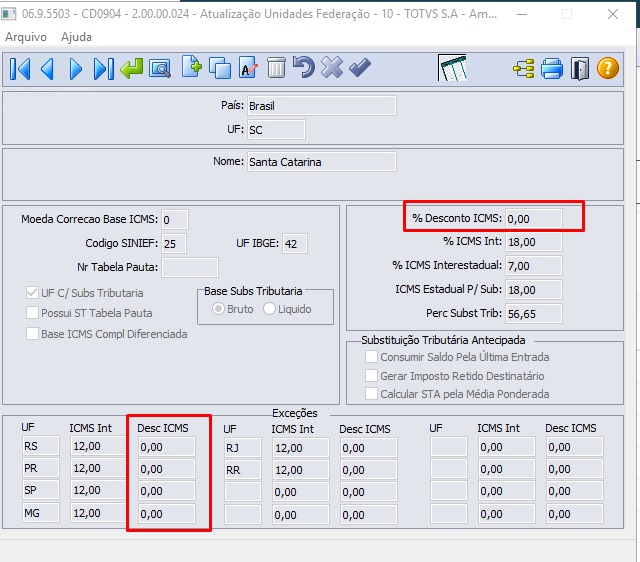Click the SP exception UF cell
The width and height of the screenshot is (640, 562).
pyautogui.click(x=41, y=490)
